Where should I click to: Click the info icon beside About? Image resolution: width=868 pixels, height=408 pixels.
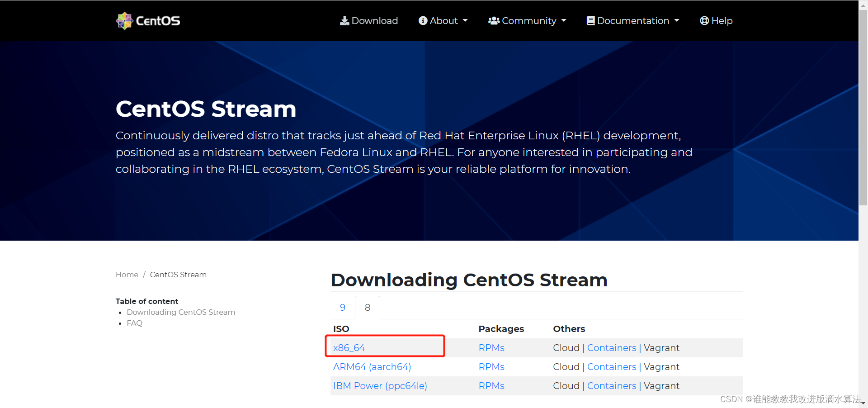click(x=423, y=20)
